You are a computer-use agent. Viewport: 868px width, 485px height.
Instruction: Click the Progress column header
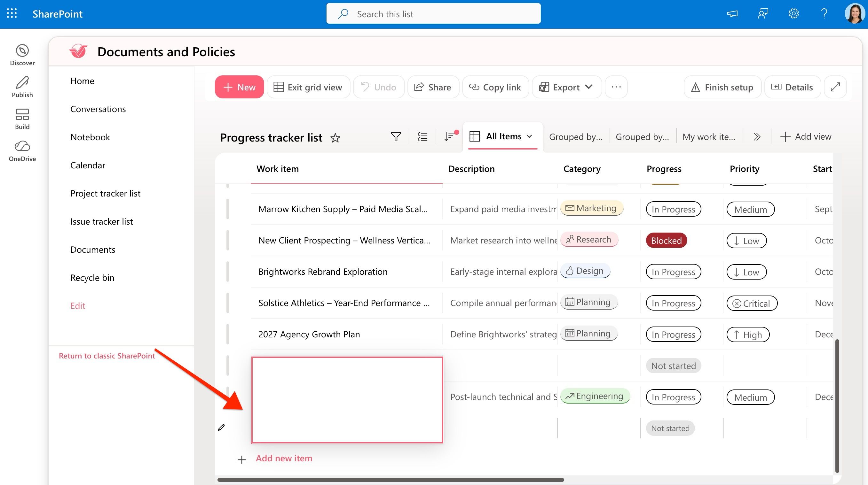[x=664, y=169]
